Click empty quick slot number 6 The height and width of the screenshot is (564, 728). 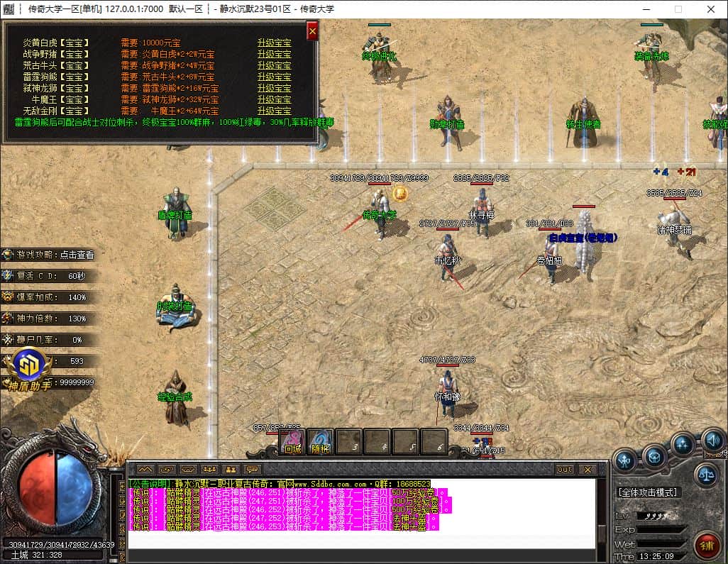coord(434,441)
